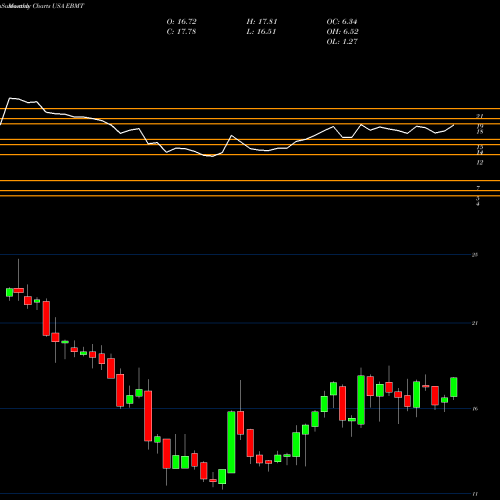The width and height of the screenshot is (500, 500).
Task: Click the 26 price axis label
Action: click(475, 255)
